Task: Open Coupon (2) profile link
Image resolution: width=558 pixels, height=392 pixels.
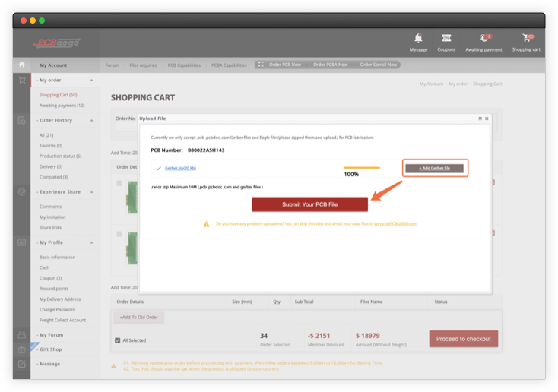Action: [50, 278]
